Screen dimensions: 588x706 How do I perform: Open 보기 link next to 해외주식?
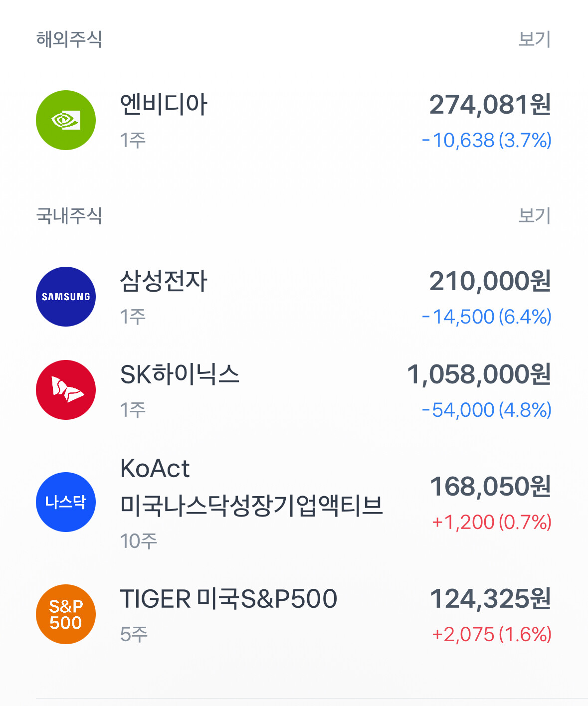(x=534, y=39)
